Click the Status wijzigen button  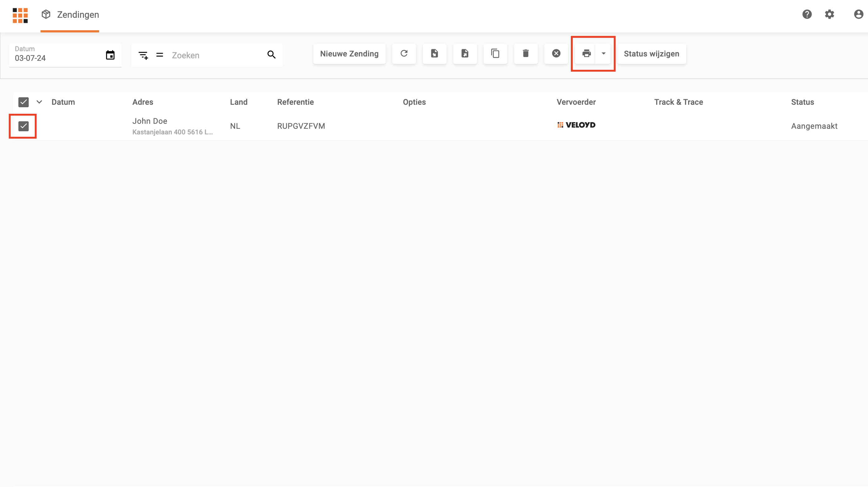[651, 54]
